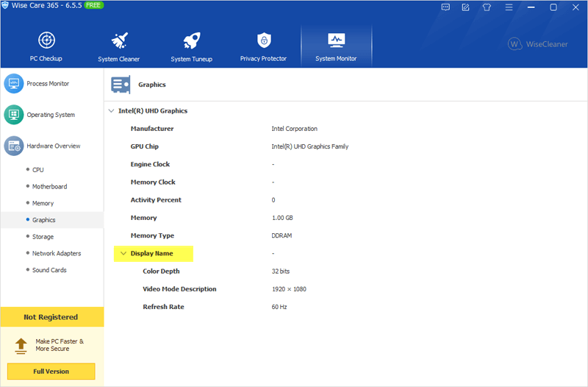Click the 1920 × 1080 value
The height and width of the screenshot is (387, 588).
[289, 289]
